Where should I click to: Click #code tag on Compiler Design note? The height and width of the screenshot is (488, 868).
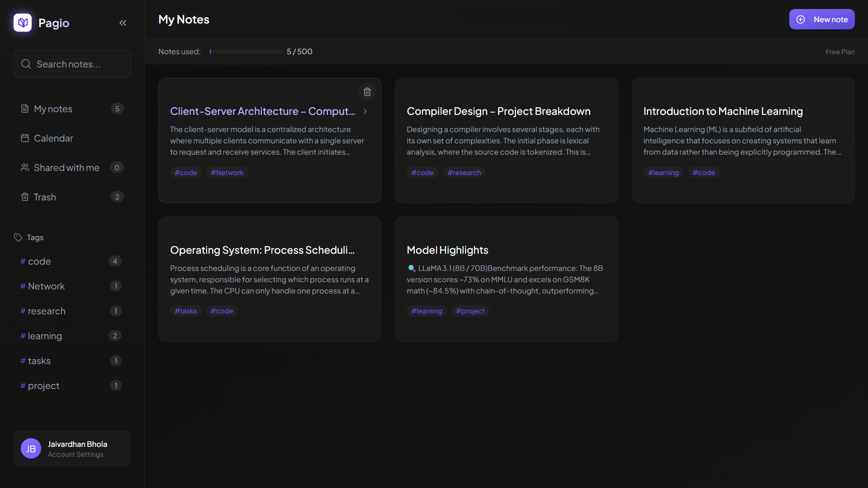(422, 172)
